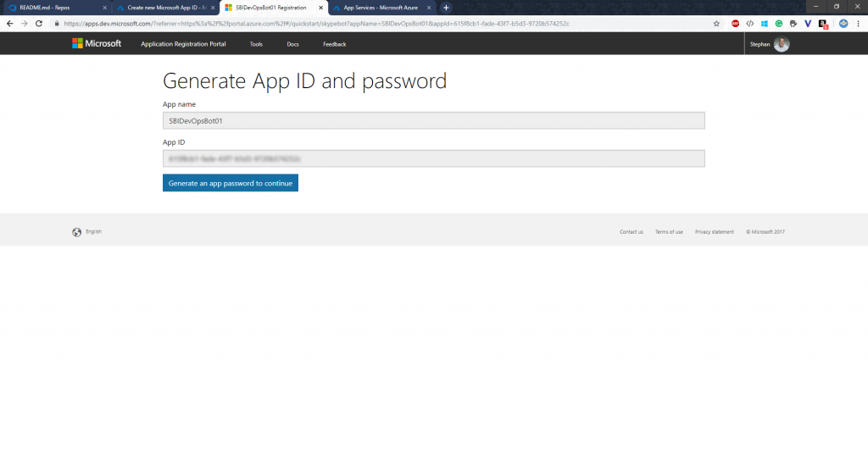Open Application Registration Portal link
Screen dimensions: 868x470
tap(183, 44)
